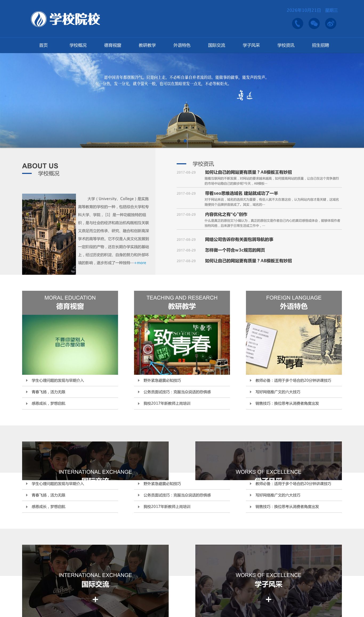The height and width of the screenshot is (617, 364).
Task: Select the second banner carousel dot
Action: tap(185, 141)
